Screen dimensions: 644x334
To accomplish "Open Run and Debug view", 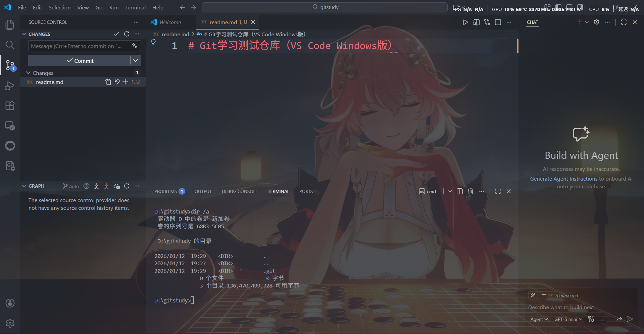I will 10,86.
